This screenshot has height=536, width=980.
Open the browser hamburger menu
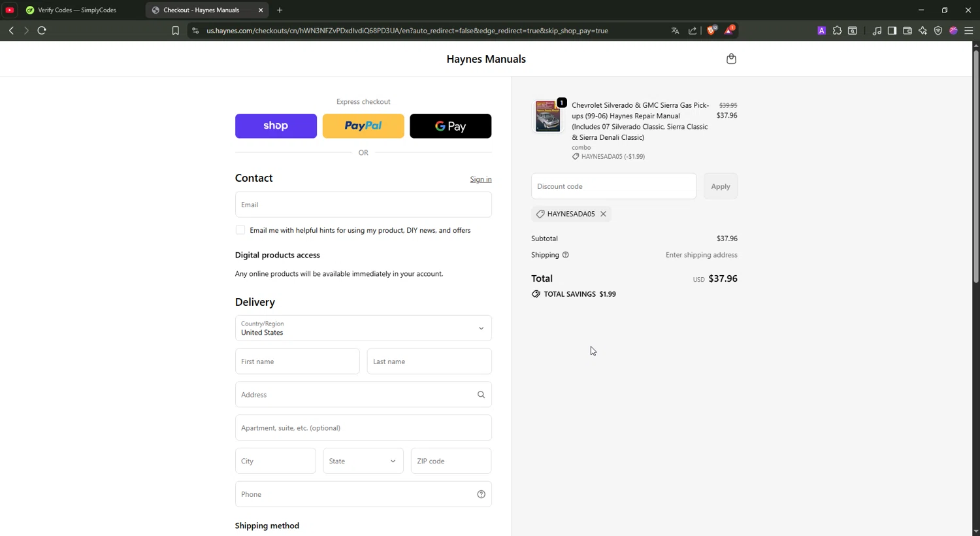pos(969,31)
